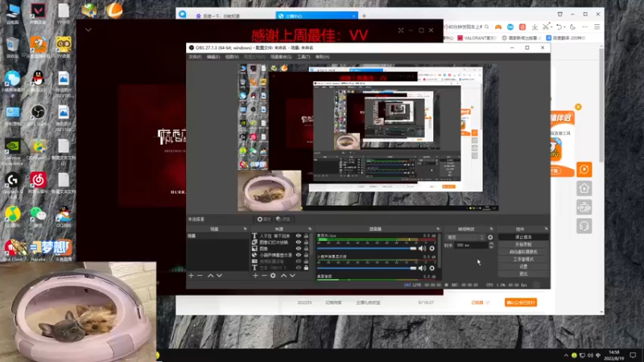Open the second mixer channel gear settings
Viewport: 644px width, 362px height.
[432, 268]
